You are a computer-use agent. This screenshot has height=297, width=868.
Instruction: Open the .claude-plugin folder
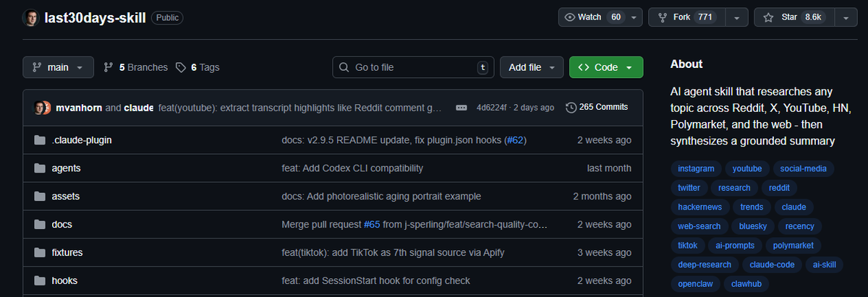tap(82, 140)
